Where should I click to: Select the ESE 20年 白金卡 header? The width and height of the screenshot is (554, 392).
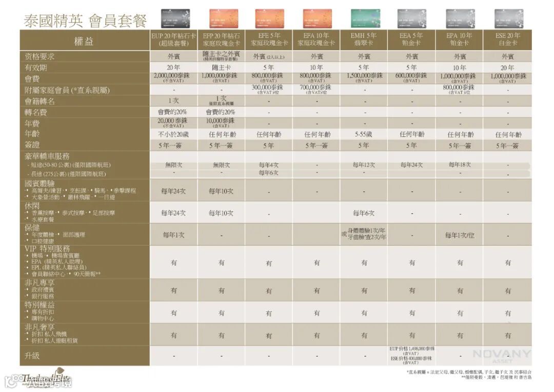click(x=508, y=40)
